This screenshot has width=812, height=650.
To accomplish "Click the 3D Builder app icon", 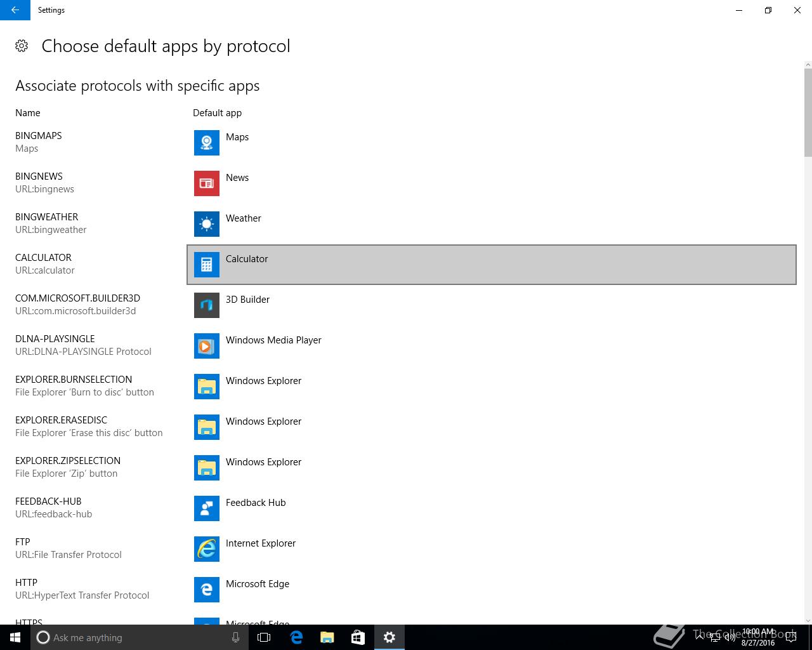I will pos(207,305).
